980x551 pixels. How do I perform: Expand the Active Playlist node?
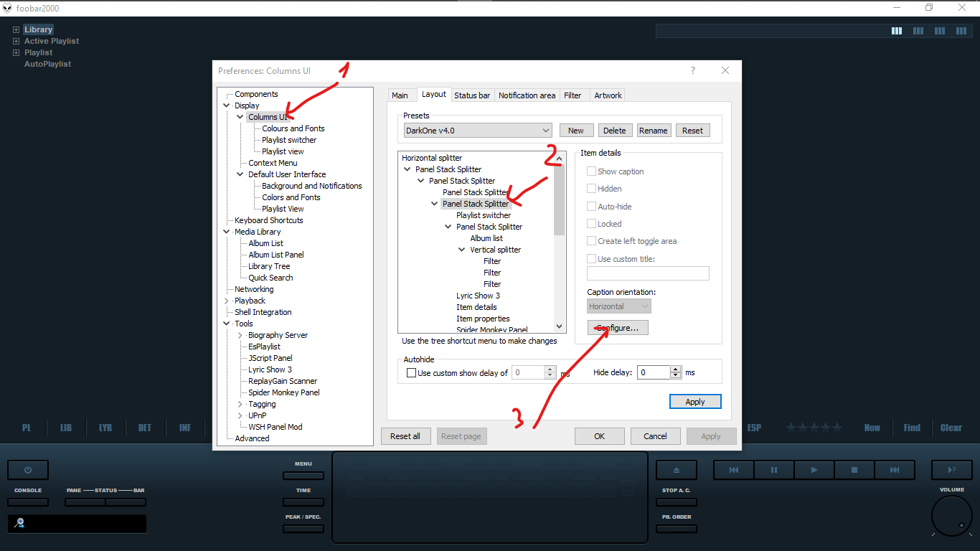tap(16, 41)
